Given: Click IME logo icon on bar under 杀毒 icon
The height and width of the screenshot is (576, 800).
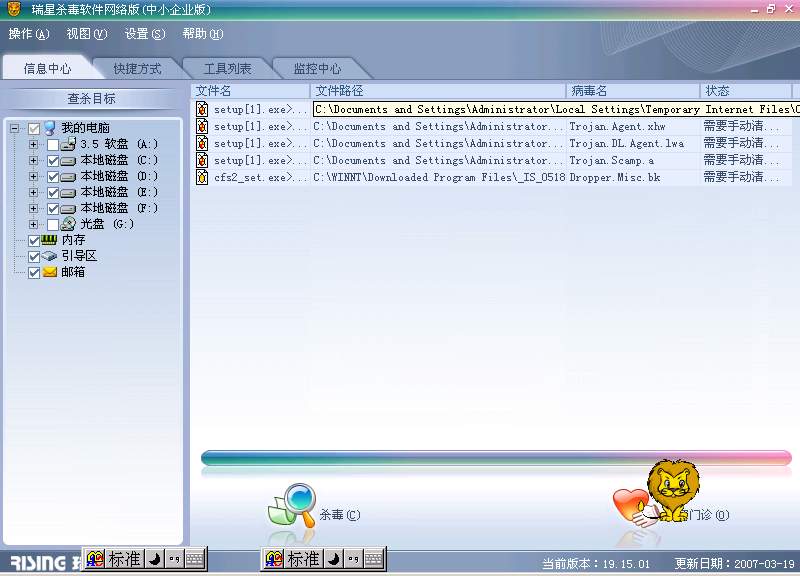Looking at the screenshot, I should point(274,559).
